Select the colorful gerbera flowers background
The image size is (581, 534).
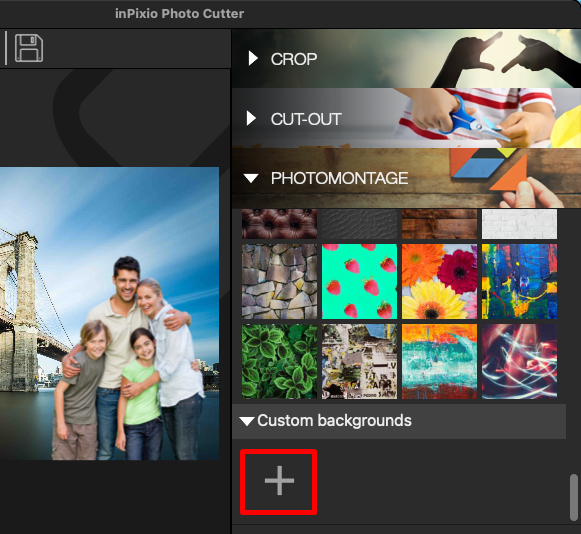pyautogui.click(x=439, y=281)
